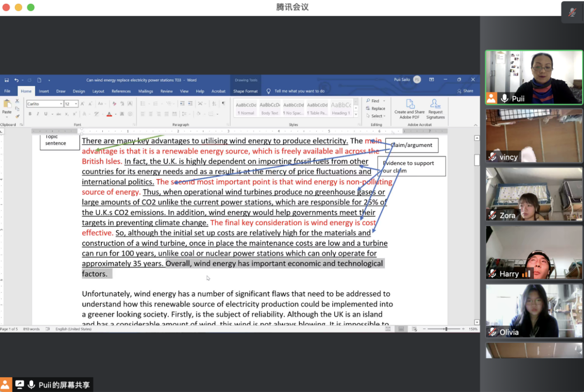Click the Paste clipboard icon
The height and width of the screenshot is (392, 584).
7,105
